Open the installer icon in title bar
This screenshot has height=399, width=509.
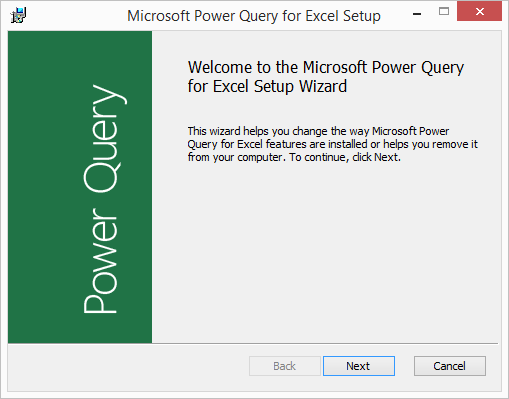pos(18,15)
